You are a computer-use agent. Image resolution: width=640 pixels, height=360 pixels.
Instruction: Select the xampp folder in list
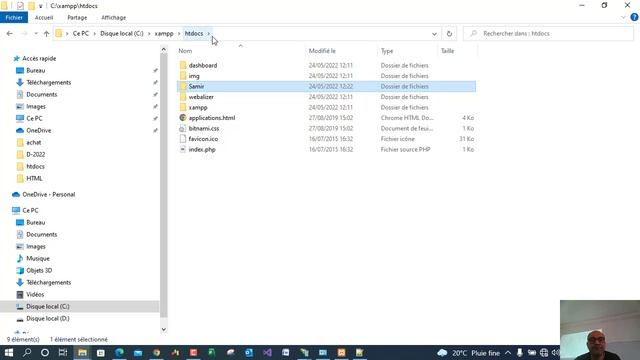pyautogui.click(x=198, y=107)
